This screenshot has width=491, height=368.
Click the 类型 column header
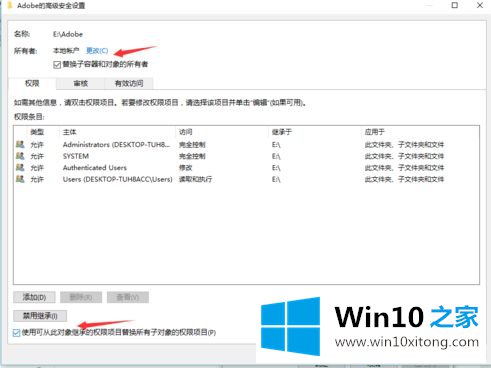pos(37,132)
